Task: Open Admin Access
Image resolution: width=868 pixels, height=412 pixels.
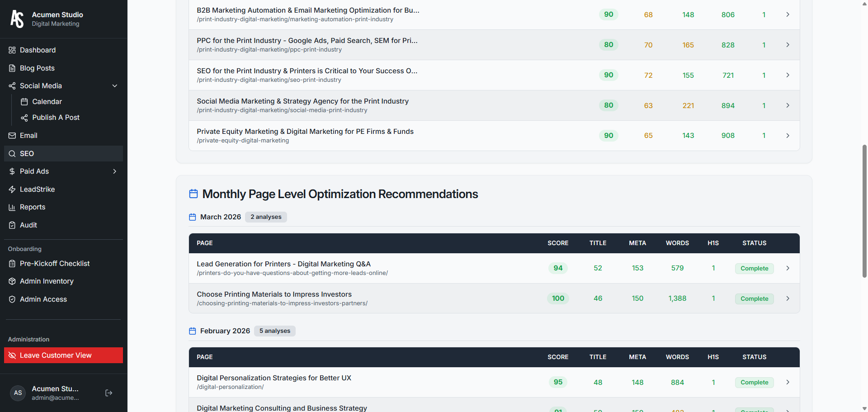Action: tap(63, 299)
